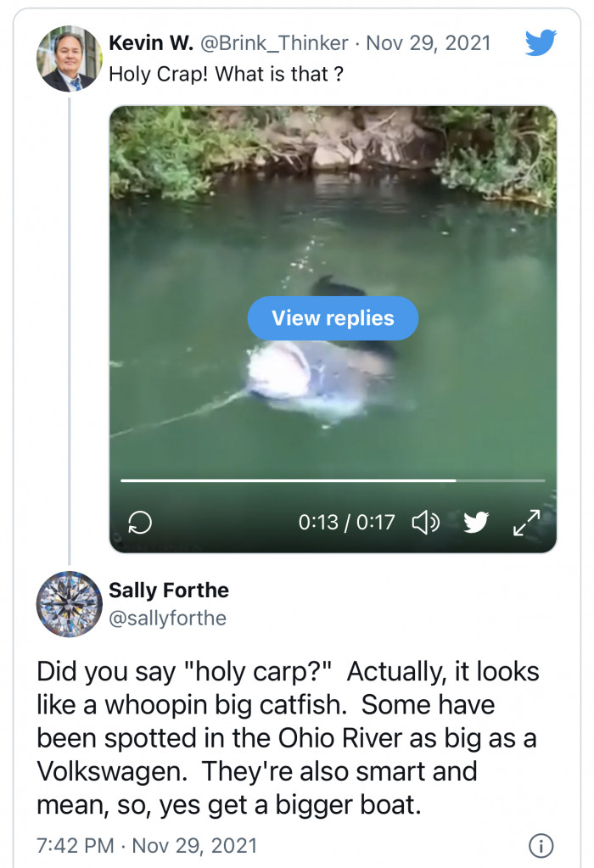Click the Kevin W. display name

(x=150, y=42)
